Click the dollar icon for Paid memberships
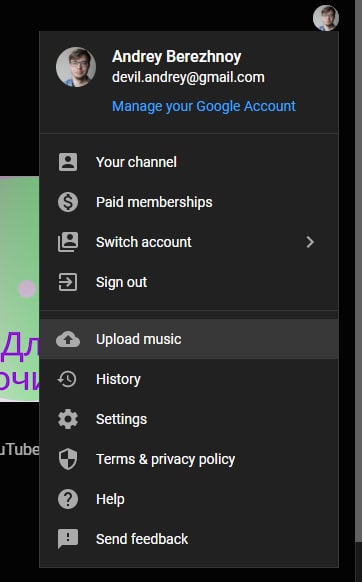 pyautogui.click(x=68, y=202)
